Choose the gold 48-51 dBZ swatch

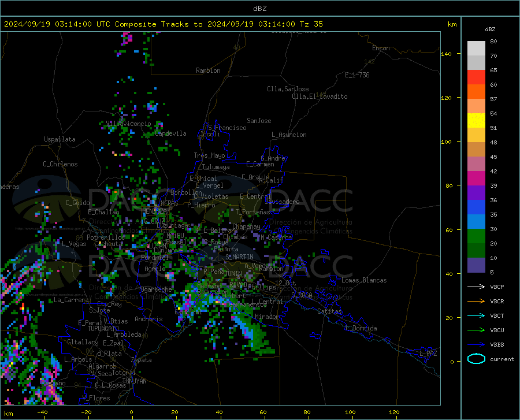click(476, 135)
